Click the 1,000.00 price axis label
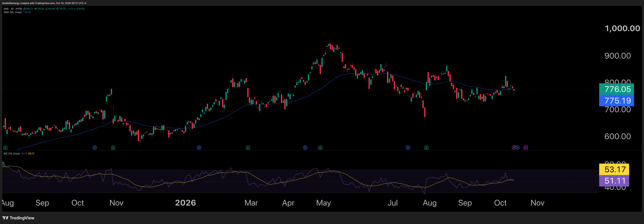 click(x=623, y=28)
